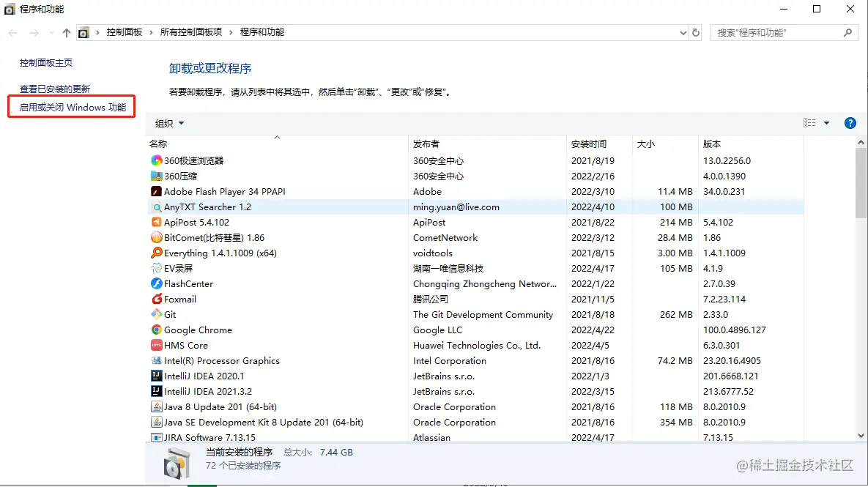Click version 100.0.4896.127

point(735,330)
